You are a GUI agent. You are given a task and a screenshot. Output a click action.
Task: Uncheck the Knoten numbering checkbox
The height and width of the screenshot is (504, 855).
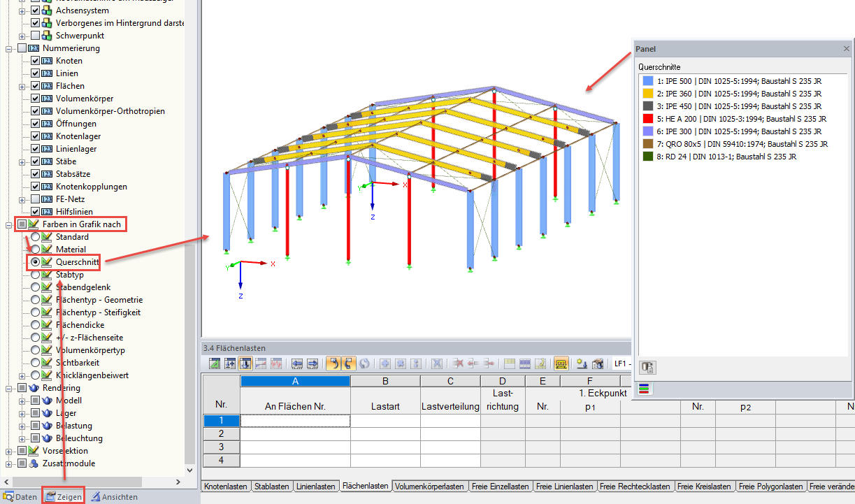click(x=35, y=61)
